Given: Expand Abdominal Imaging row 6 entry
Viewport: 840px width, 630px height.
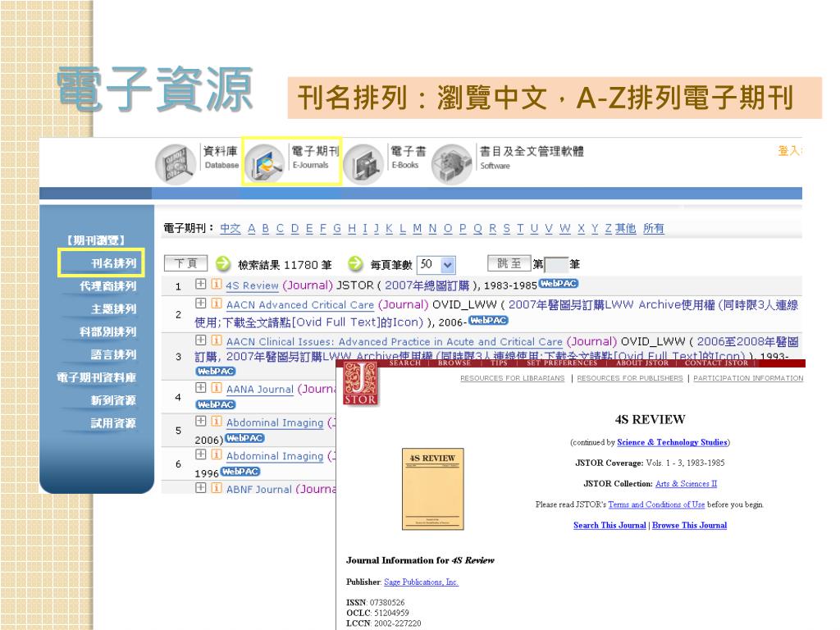Looking at the screenshot, I should click(x=200, y=454).
